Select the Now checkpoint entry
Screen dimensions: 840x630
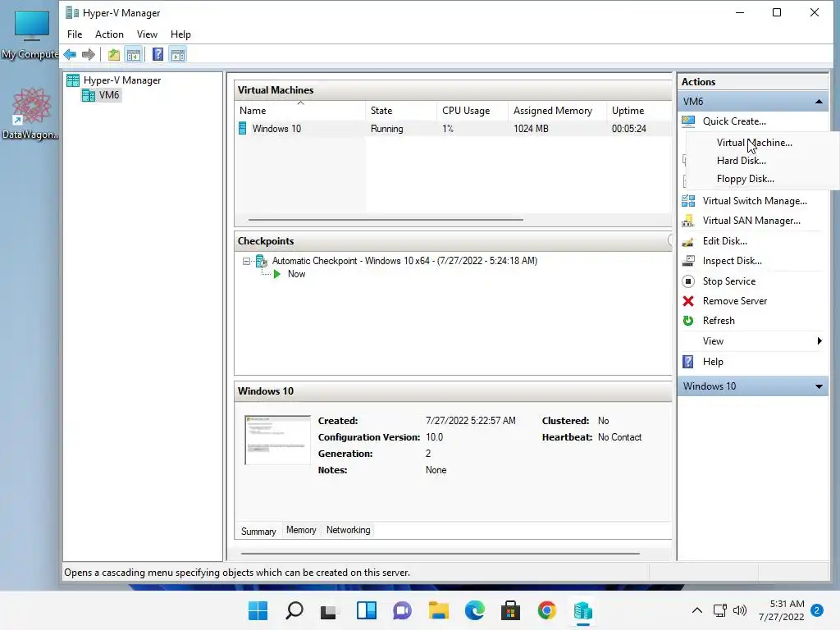point(296,274)
